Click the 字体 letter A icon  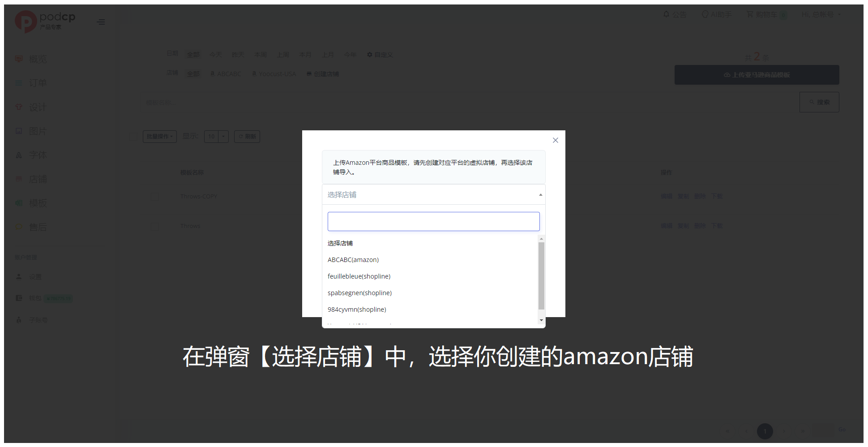pyautogui.click(x=19, y=155)
